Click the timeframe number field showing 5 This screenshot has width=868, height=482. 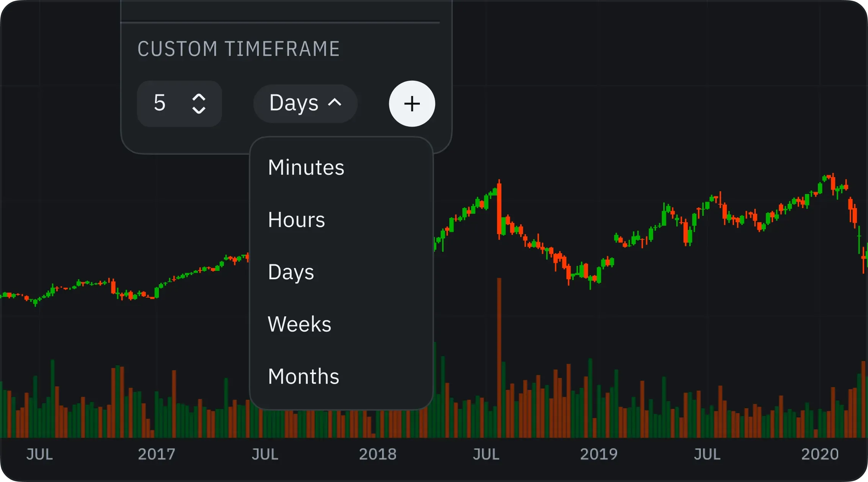click(x=160, y=103)
